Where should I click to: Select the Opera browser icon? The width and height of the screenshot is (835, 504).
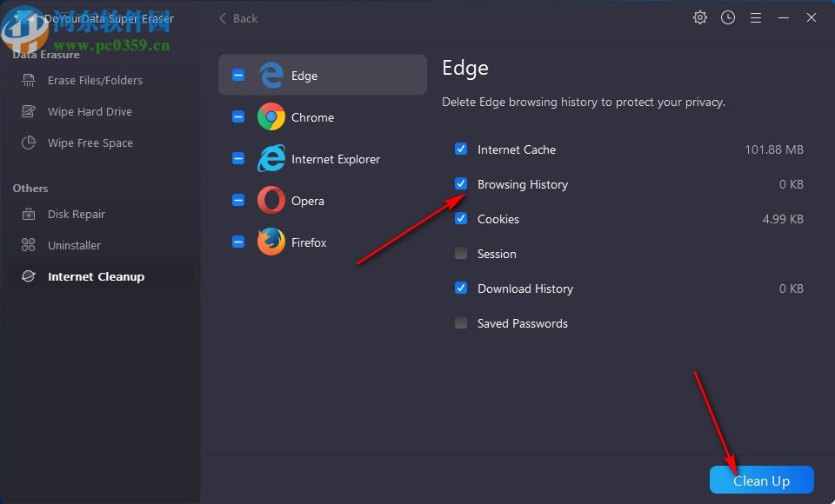pos(271,200)
